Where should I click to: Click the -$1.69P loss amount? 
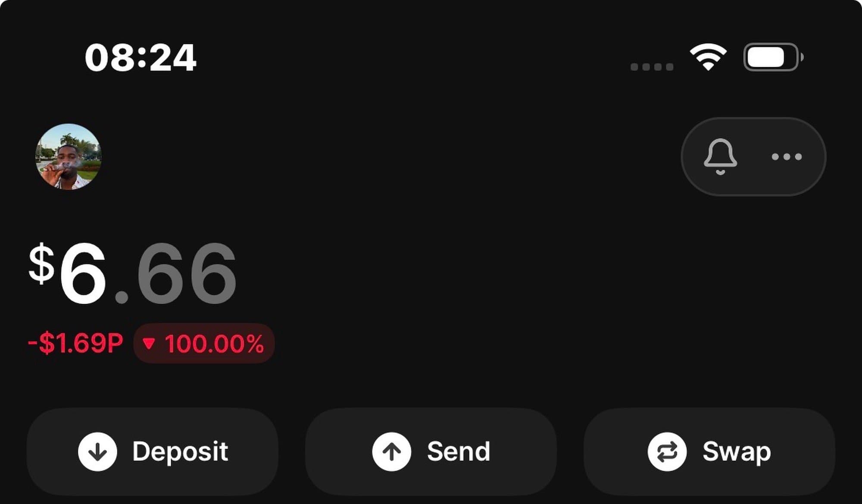click(75, 343)
